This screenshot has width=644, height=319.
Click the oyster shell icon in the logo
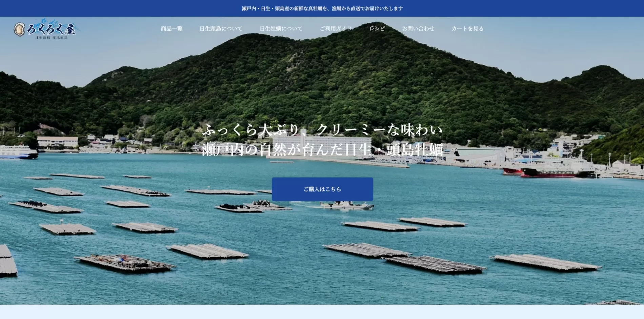[19, 30]
